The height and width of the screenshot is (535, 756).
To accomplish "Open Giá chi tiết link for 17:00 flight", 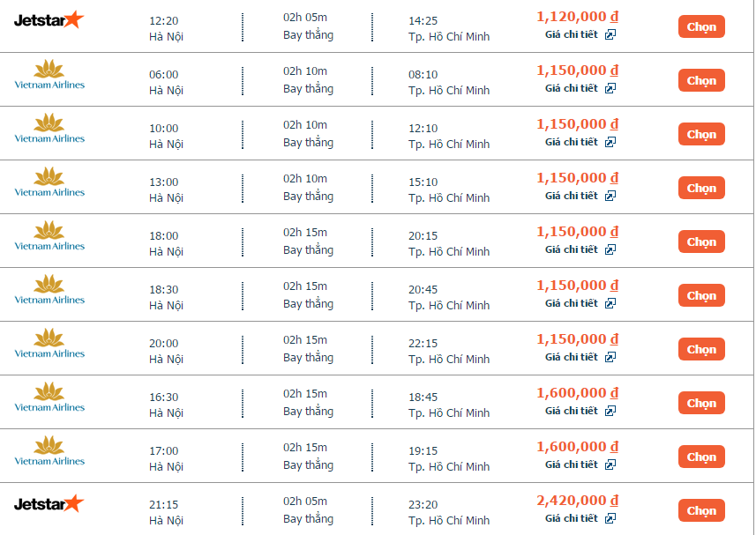I will click(572, 464).
